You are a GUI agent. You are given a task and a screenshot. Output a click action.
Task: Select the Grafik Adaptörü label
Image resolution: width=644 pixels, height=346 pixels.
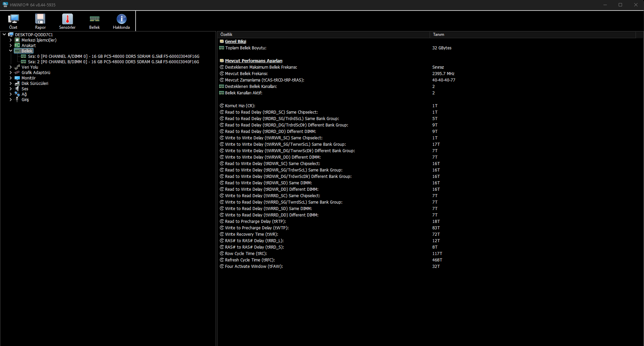click(x=36, y=72)
